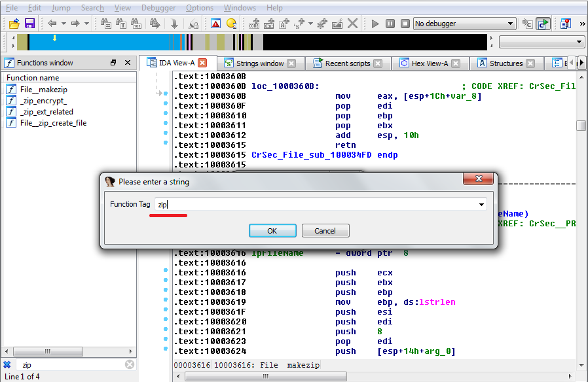Switch to the Hex View-A tab
The image size is (588, 382).
click(430, 63)
